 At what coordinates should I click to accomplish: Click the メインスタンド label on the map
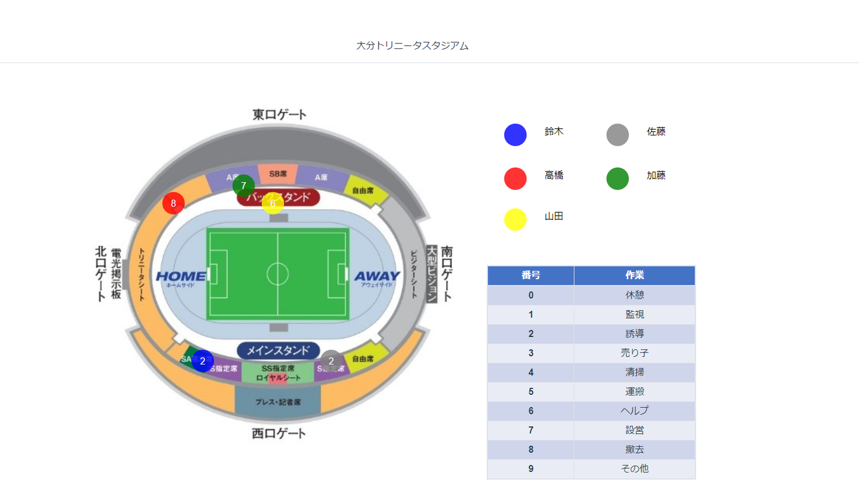pos(278,351)
